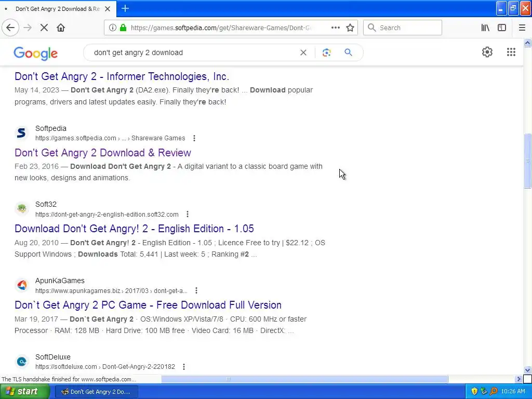Open more options for the Softpedia result
The width and height of the screenshot is (532, 399).
(x=194, y=138)
